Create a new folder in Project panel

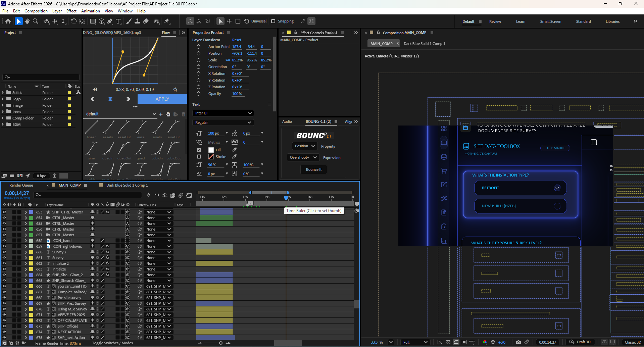12,176
